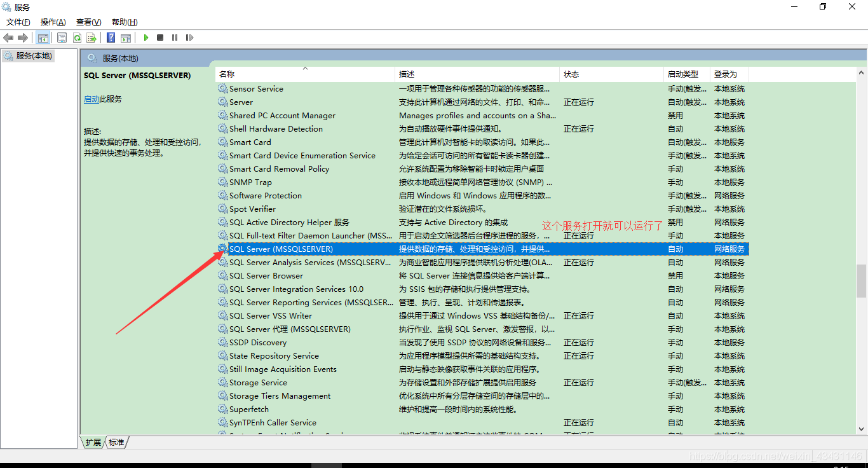Screen dimensions: 868x468
Task: Click the gear icon beside SQL Server Browser
Action: click(x=222, y=275)
